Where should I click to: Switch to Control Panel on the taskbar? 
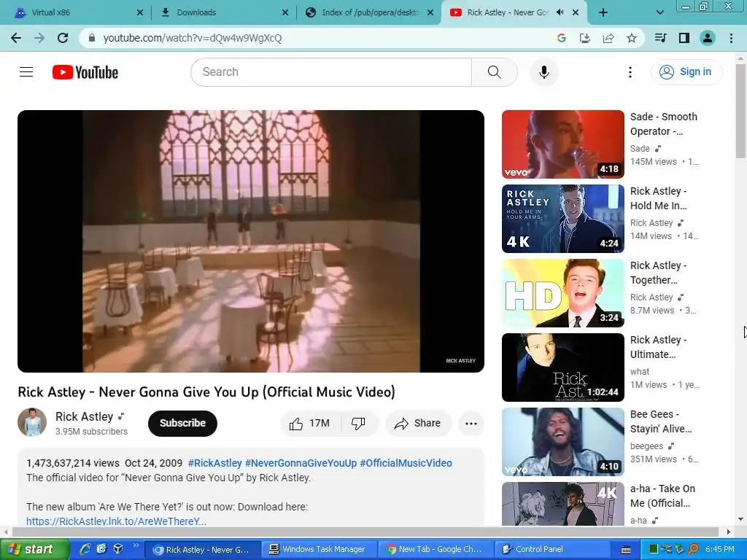tap(551, 550)
